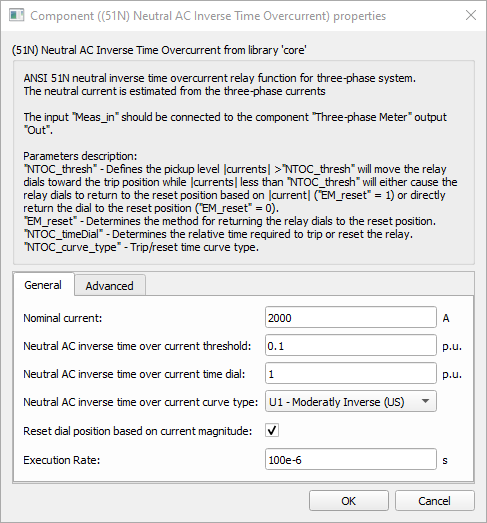Click the library 'core' heading line

point(159,50)
